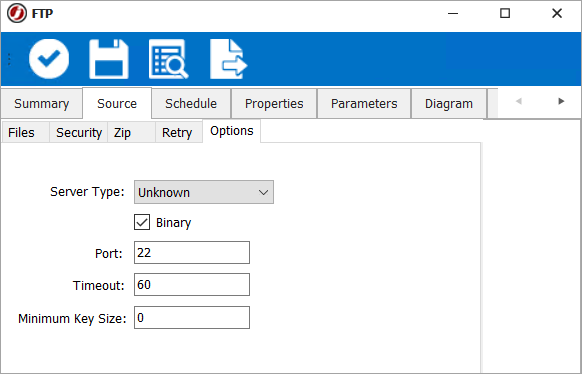
Task: Click the Port input field
Action: [x=192, y=253]
